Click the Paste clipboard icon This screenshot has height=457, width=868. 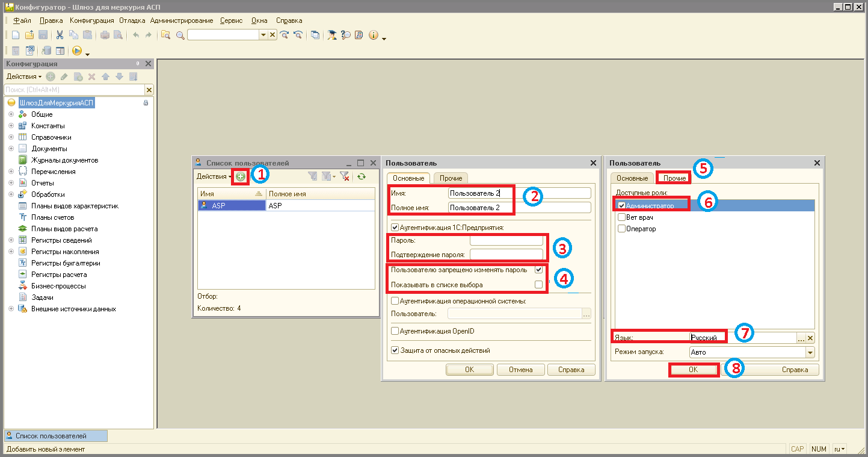[87, 35]
